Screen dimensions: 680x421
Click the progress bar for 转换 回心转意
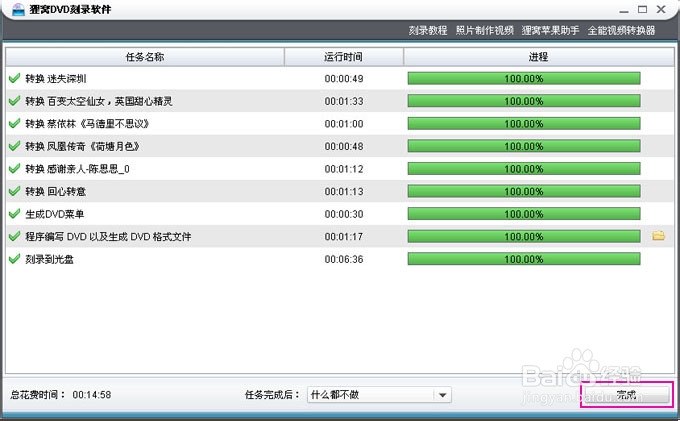524,191
